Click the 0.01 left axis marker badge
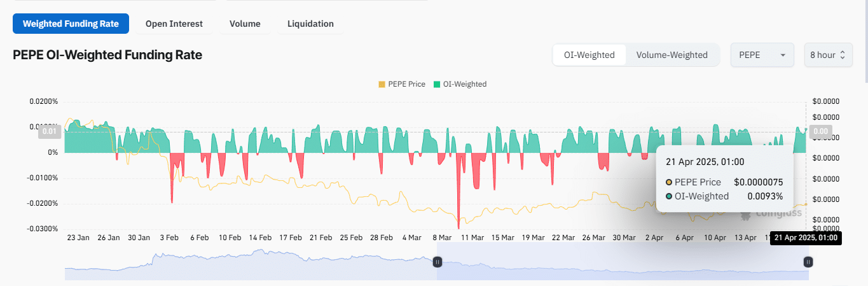 tap(50, 132)
